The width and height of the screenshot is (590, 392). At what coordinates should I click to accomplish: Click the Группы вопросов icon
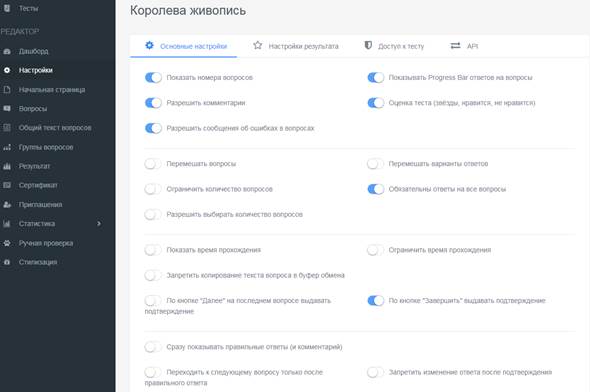pos(7,147)
